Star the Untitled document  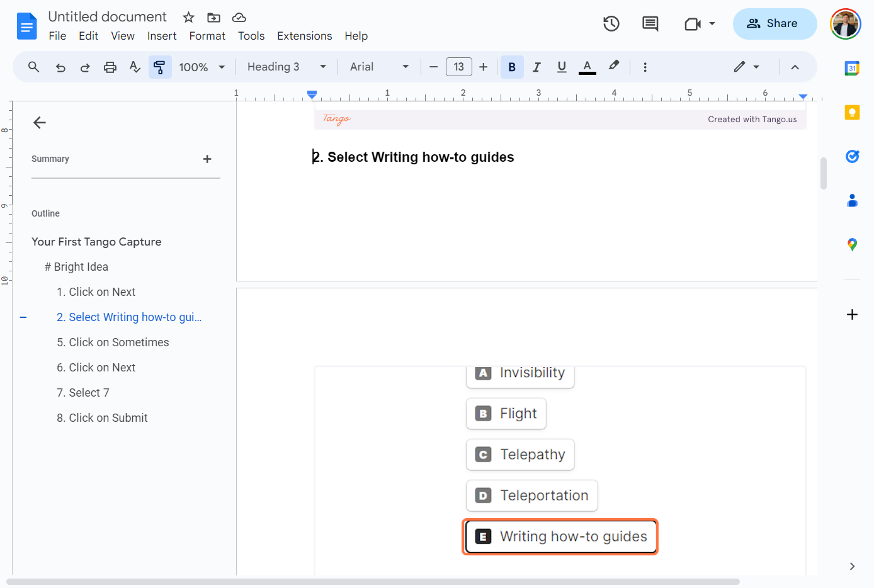(x=188, y=17)
